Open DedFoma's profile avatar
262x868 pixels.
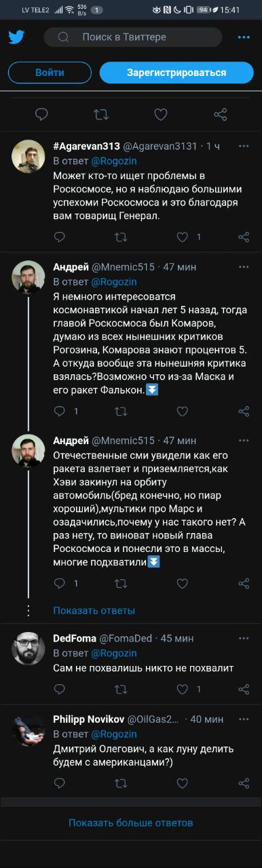pyautogui.click(x=29, y=648)
